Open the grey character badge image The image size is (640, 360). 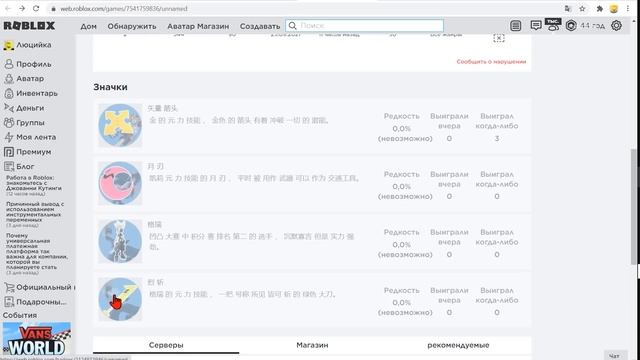click(120, 241)
